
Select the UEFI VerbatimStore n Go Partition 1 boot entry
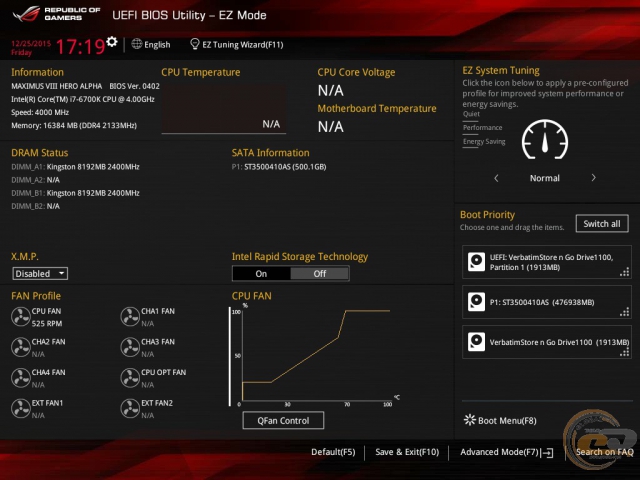click(547, 262)
